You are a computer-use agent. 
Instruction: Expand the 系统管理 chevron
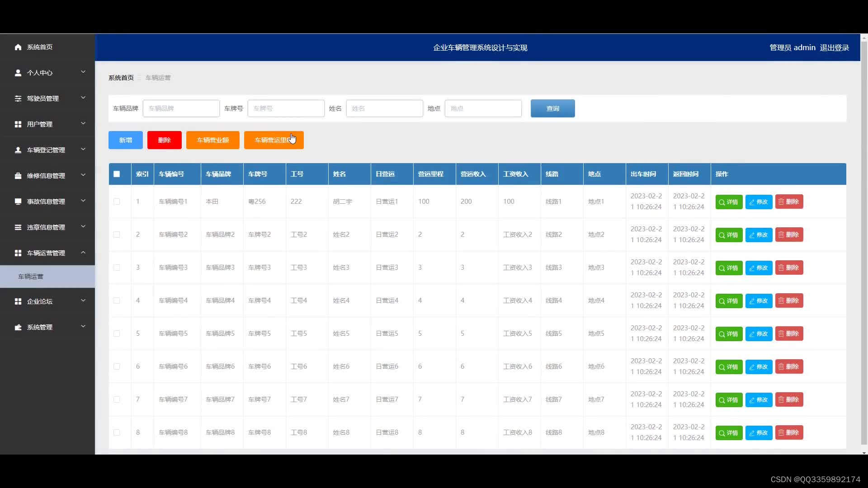point(83,326)
